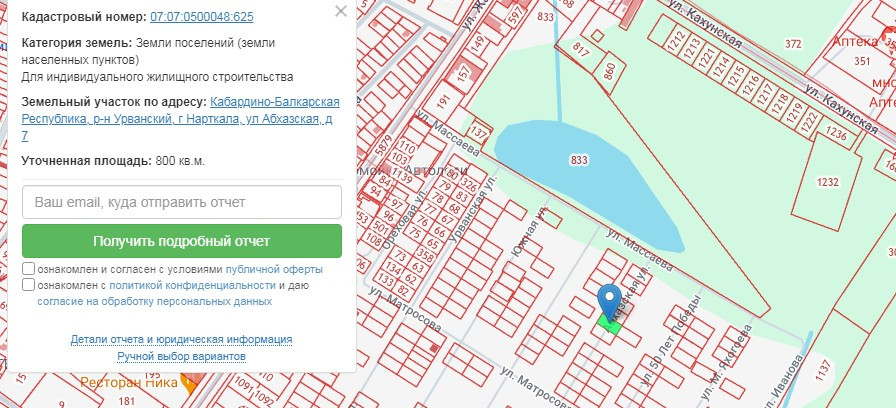Enable the политикой конфиденциальности consent checkbox
Screen dimensions: 896x408
click(29, 285)
